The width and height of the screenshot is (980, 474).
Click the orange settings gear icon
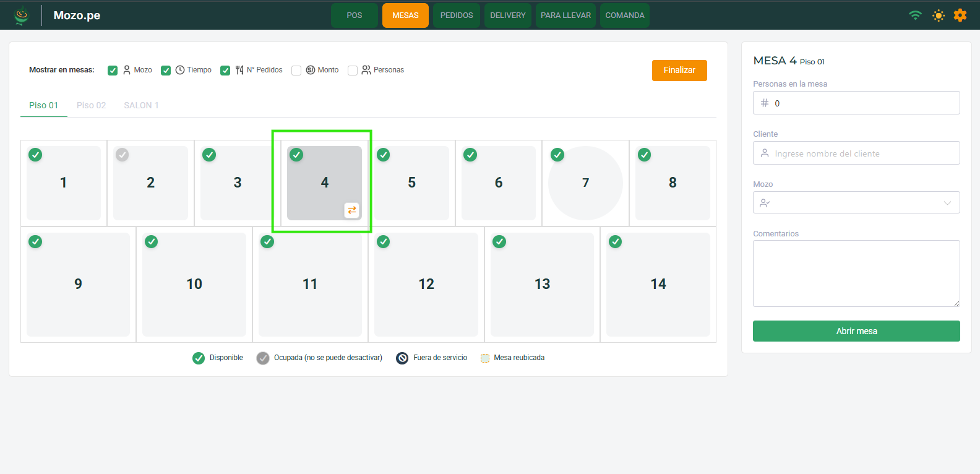[960, 15]
